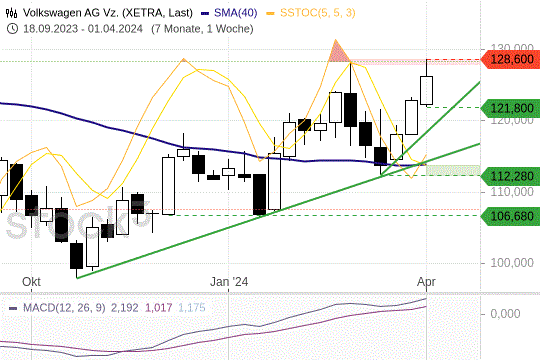The width and height of the screenshot is (540, 360).
Task: Click the MACD legend line marker
Action: click(13, 308)
